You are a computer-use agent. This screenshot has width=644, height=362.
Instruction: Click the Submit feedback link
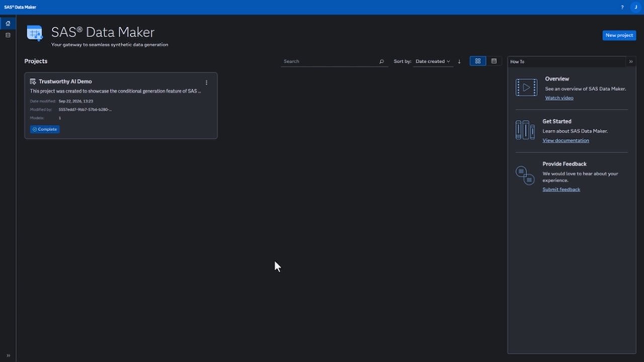561,190
